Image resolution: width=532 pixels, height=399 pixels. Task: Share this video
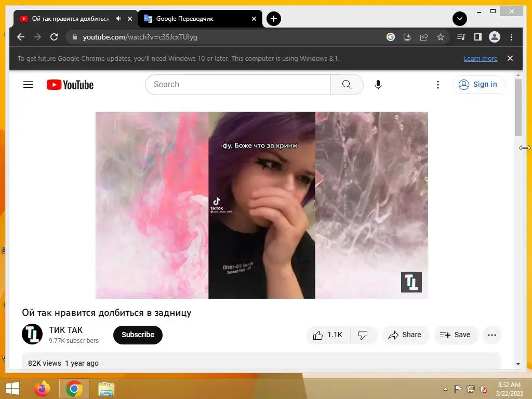point(405,335)
